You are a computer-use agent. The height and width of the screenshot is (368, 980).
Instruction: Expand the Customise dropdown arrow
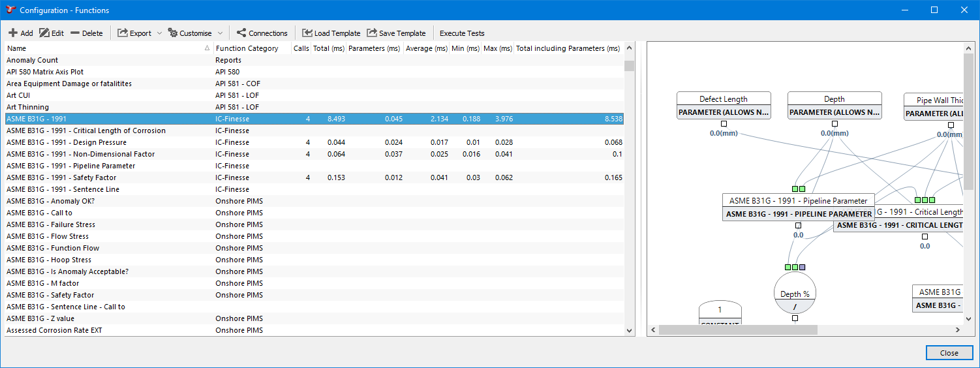pos(220,33)
